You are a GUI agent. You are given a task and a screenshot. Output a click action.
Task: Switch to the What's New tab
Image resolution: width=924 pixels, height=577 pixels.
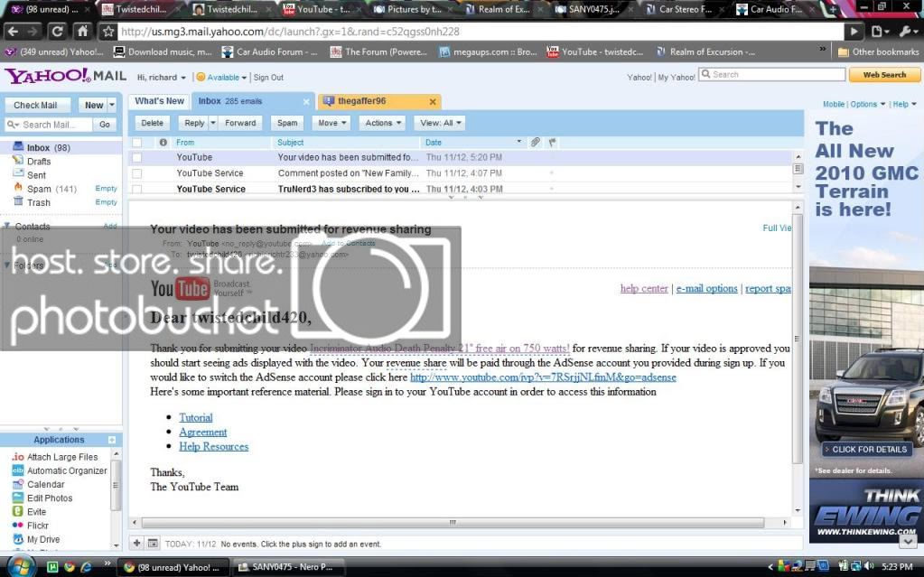[x=159, y=101]
